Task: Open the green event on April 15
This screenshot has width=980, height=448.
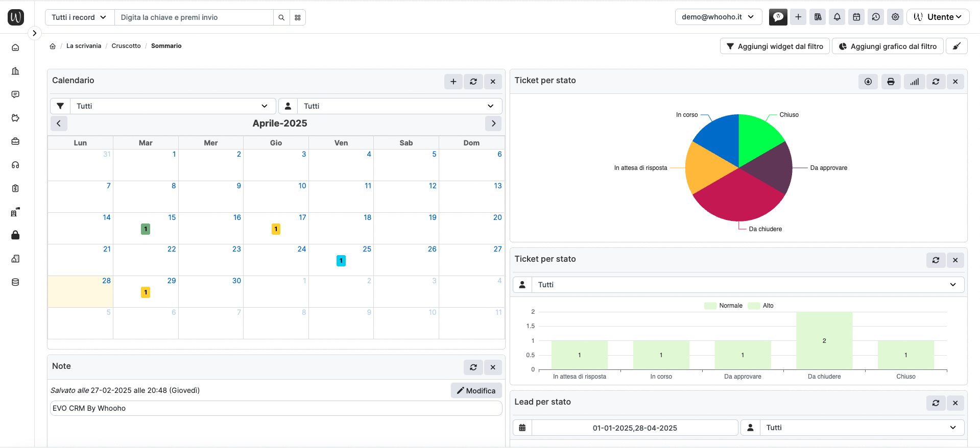Action: tap(146, 229)
